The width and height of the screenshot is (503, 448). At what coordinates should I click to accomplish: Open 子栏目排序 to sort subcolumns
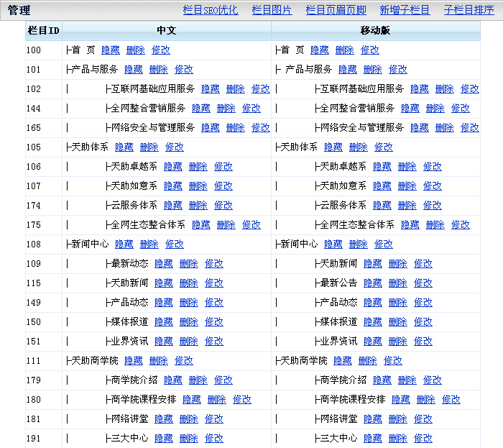(x=469, y=10)
